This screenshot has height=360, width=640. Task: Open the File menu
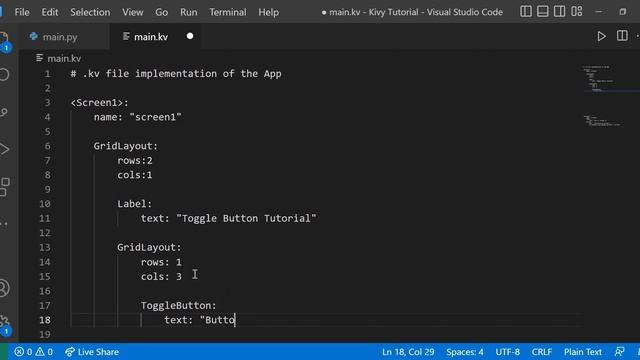(22, 12)
